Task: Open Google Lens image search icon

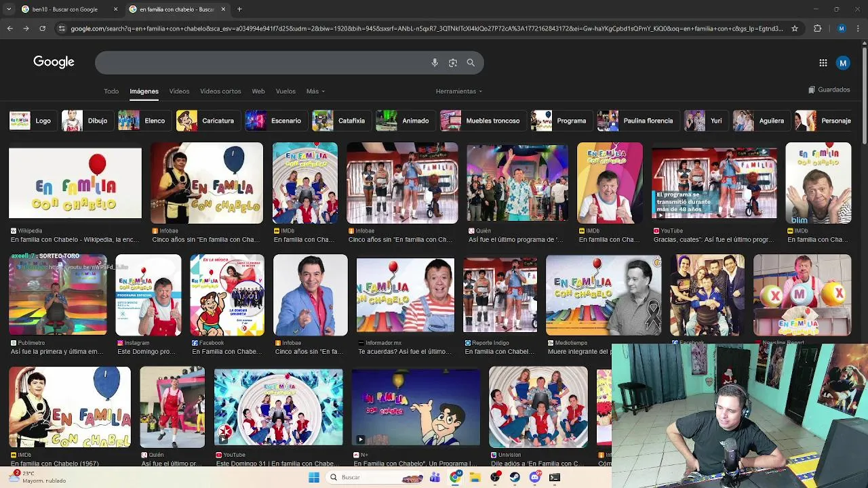Action: (453, 62)
